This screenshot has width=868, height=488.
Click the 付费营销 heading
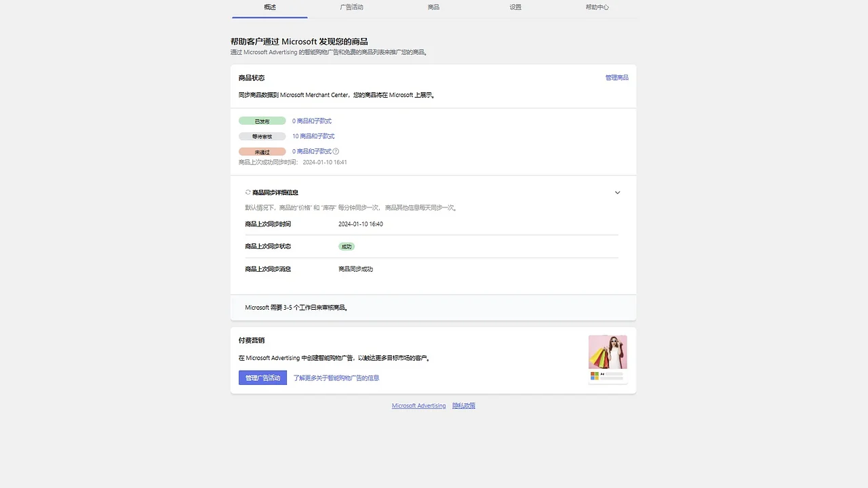click(252, 340)
